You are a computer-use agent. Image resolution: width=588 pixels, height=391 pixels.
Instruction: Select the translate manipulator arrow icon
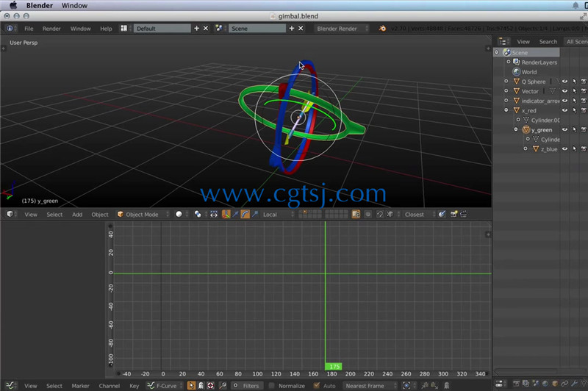click(235, 214)
